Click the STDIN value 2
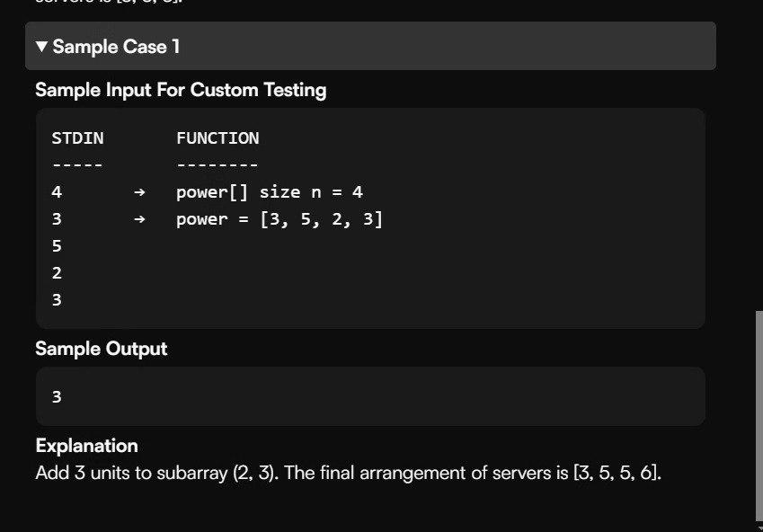763x532 pixels. pos(57,273)
